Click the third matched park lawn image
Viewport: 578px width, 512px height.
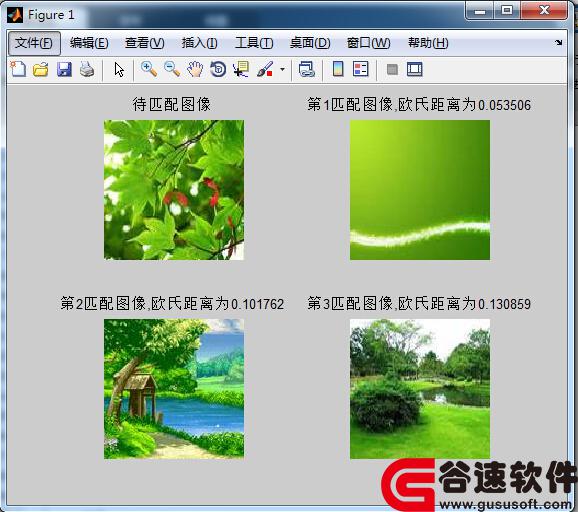point(420,389)
